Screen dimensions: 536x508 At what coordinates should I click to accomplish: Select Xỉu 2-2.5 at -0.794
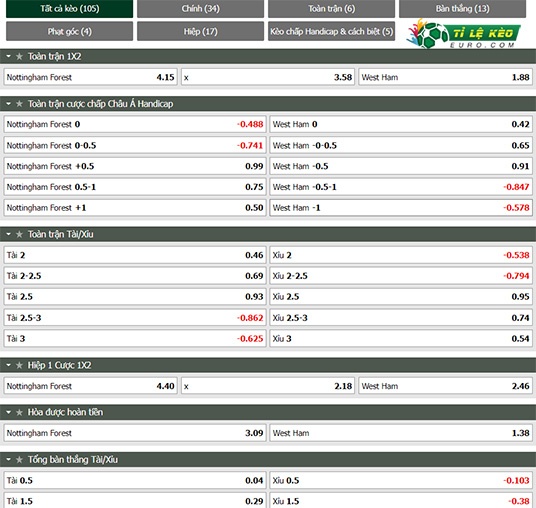401,276
